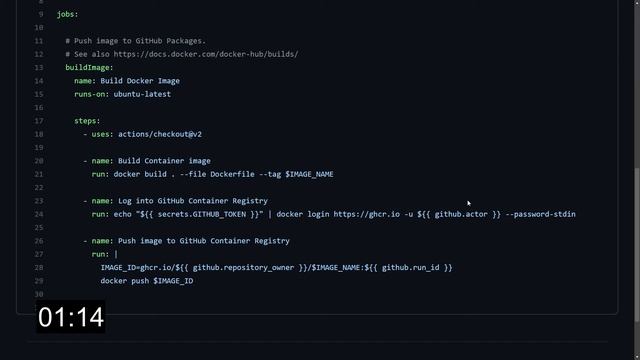Click the '# Push image to GitHub Packages.' comment
Image resolution: width=640 pixels, height=360 pixels.
tap(136, 41)
